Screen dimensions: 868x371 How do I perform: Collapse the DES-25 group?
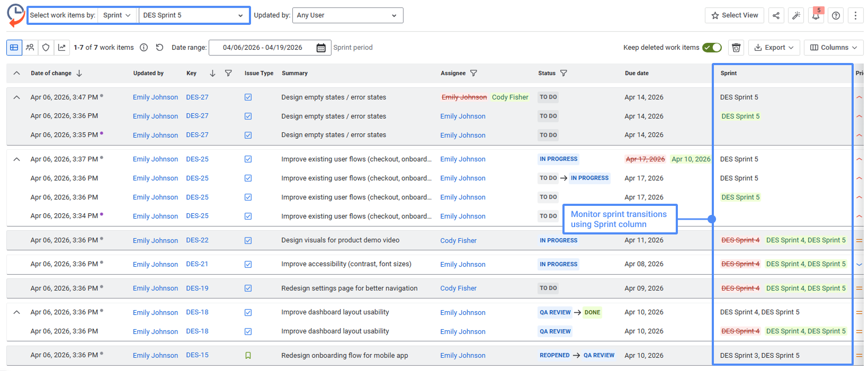click(x=17, y=159)
